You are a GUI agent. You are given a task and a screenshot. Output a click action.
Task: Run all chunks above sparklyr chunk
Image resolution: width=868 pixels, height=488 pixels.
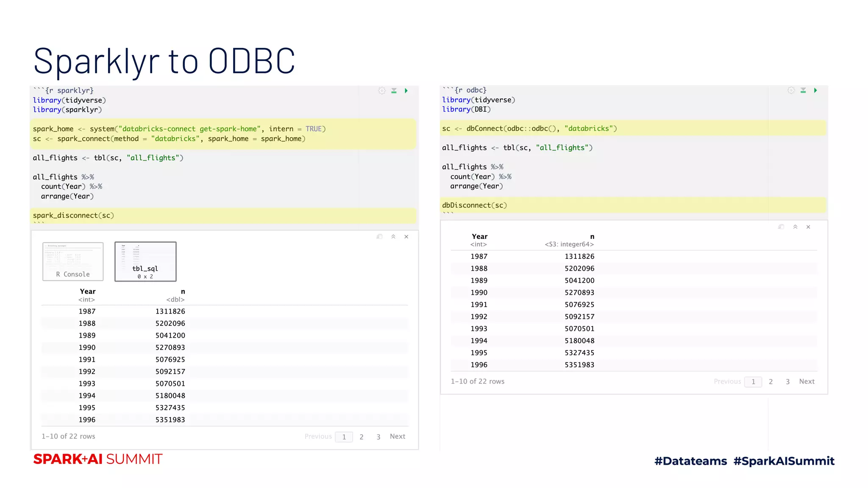pyautogui.click(x=394, y=91)
